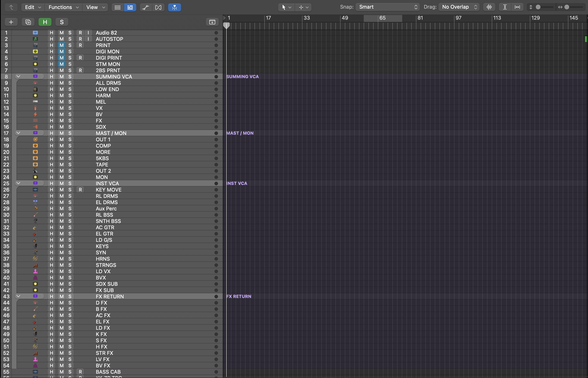The width and height of the screenshot is (588, 378).
Task: Open the marquee crosshair tool dropdown
Action: 304,7
